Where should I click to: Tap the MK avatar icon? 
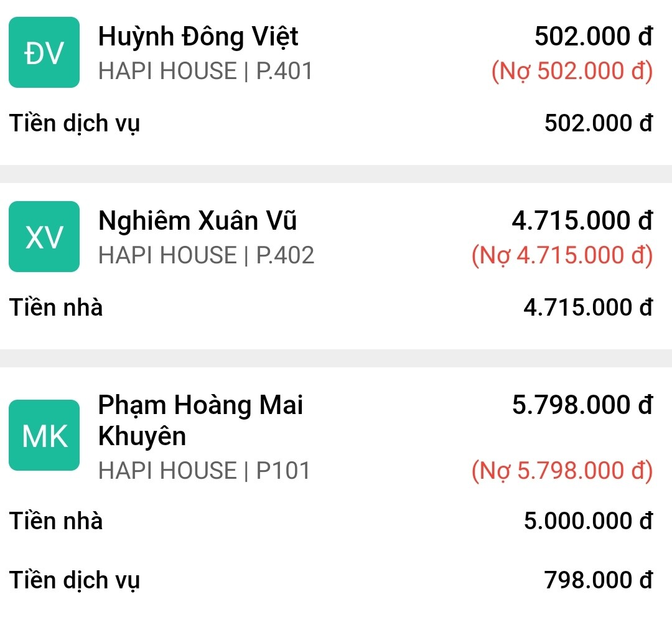click(x=44, y=435)
